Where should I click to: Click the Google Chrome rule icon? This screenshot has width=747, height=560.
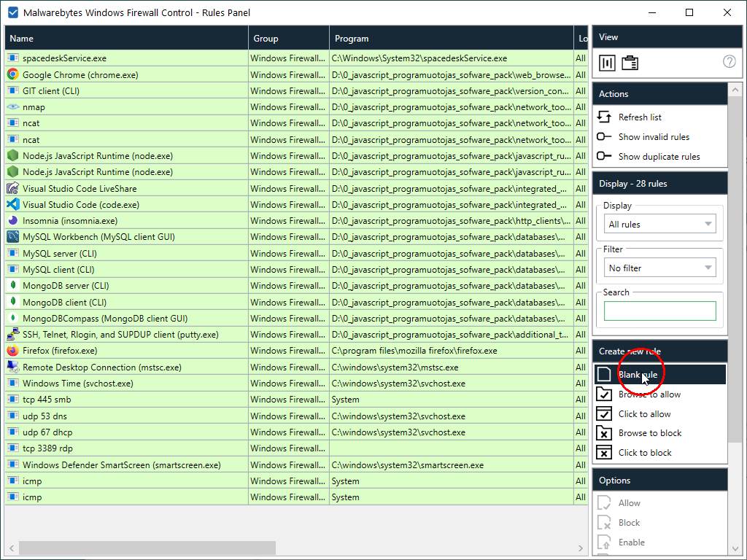[12, 74]
